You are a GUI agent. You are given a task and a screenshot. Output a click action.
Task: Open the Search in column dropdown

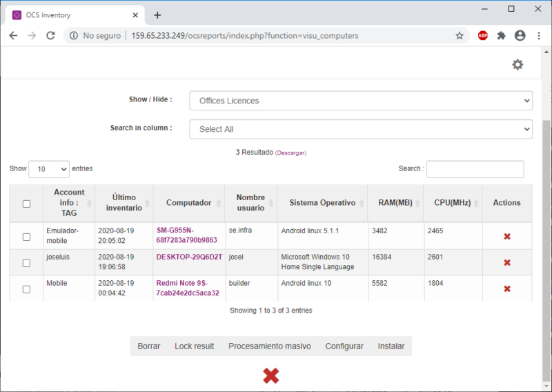click(x=360, y=129)
